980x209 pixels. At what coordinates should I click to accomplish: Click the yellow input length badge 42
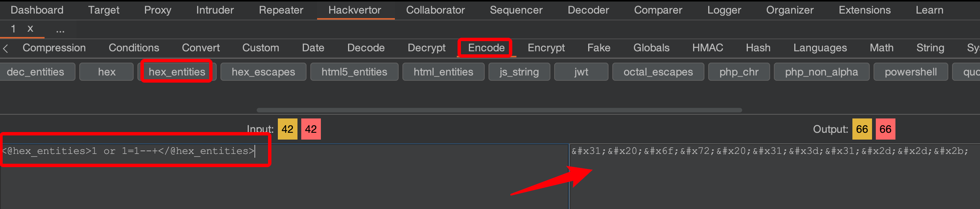tap(287, 129)
